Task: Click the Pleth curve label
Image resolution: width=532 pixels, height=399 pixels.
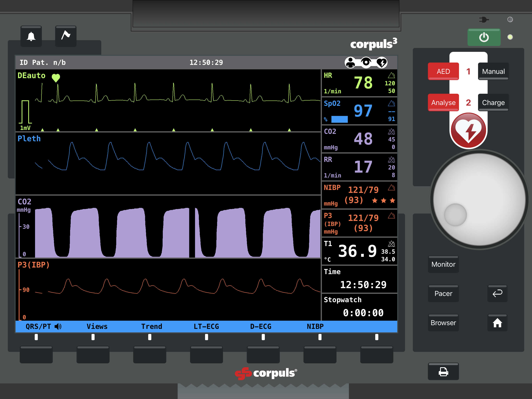Action: pyautogui.click(x=29, y=139)
